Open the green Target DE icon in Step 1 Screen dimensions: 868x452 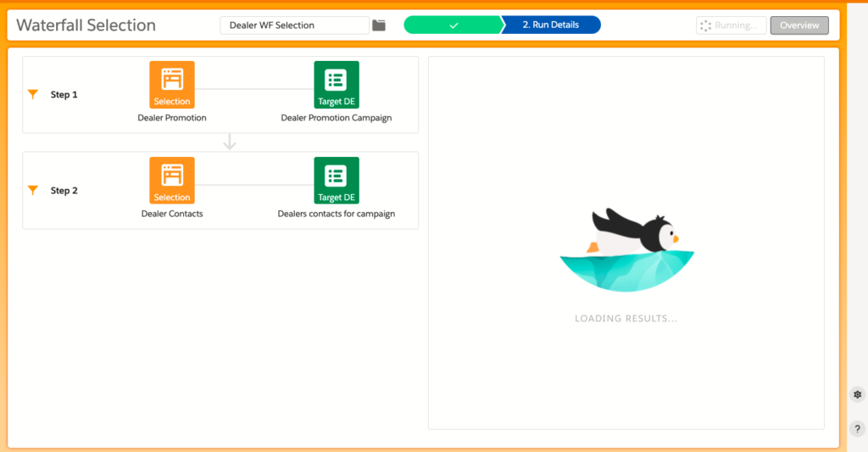pyautogui.click(x=337, y=84)
